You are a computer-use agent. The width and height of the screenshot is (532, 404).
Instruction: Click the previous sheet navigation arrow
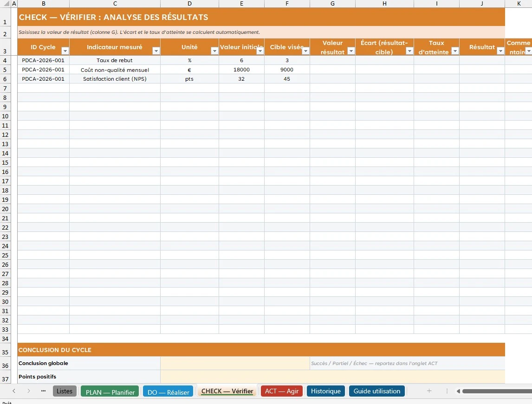pyautogui.click(x=14, y=391)
